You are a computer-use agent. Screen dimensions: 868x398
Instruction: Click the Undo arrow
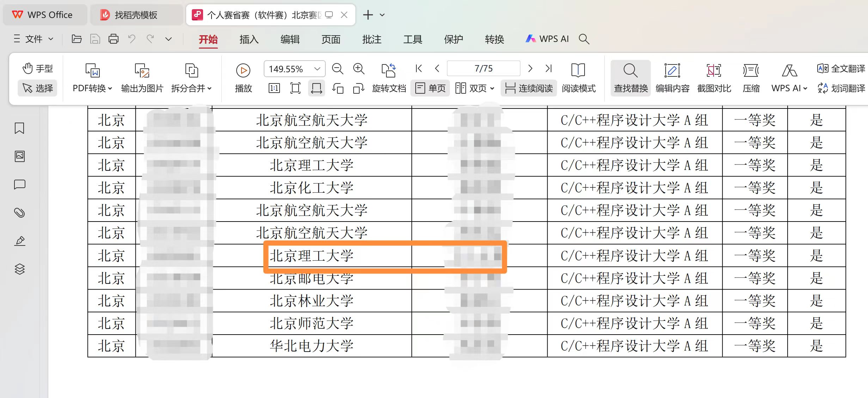tap(132, 39)
